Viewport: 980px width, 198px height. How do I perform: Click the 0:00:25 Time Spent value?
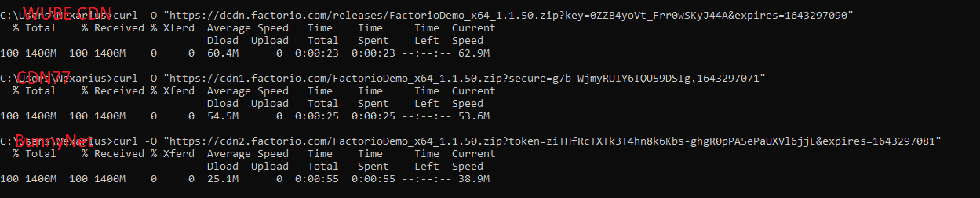click(x=373, y=116)
